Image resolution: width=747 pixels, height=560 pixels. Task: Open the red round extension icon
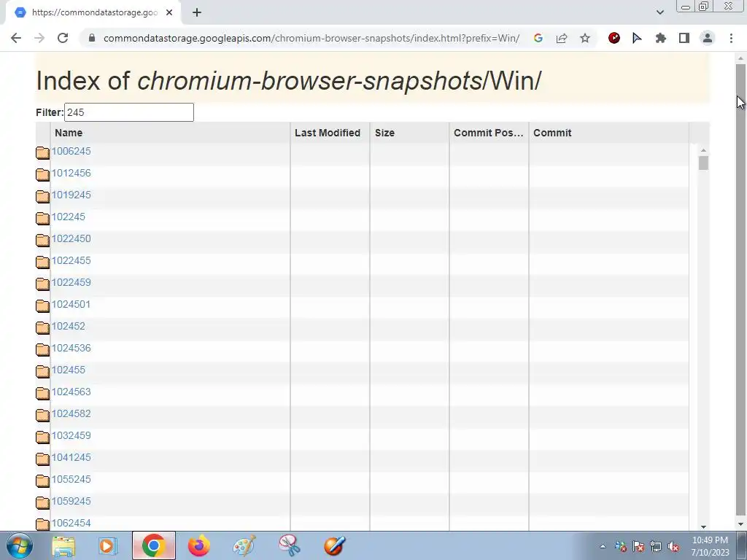pos(614,38)
